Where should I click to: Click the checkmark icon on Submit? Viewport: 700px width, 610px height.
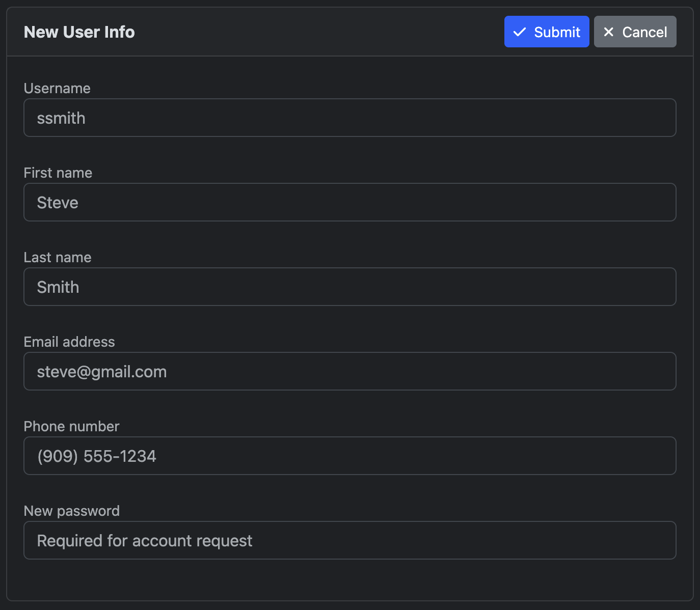pyautogui.click(x=519, y=32)
